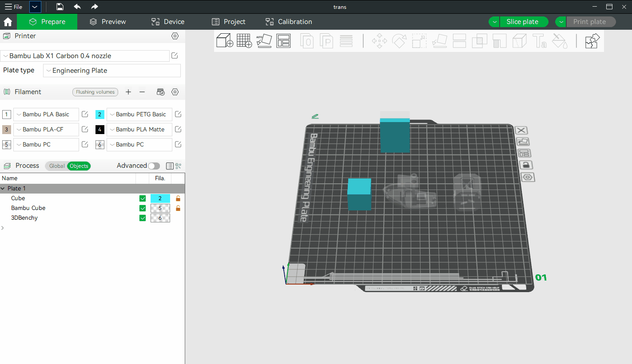Select the Cut tool
632x364 pixels.
click(x=459, y=41)
